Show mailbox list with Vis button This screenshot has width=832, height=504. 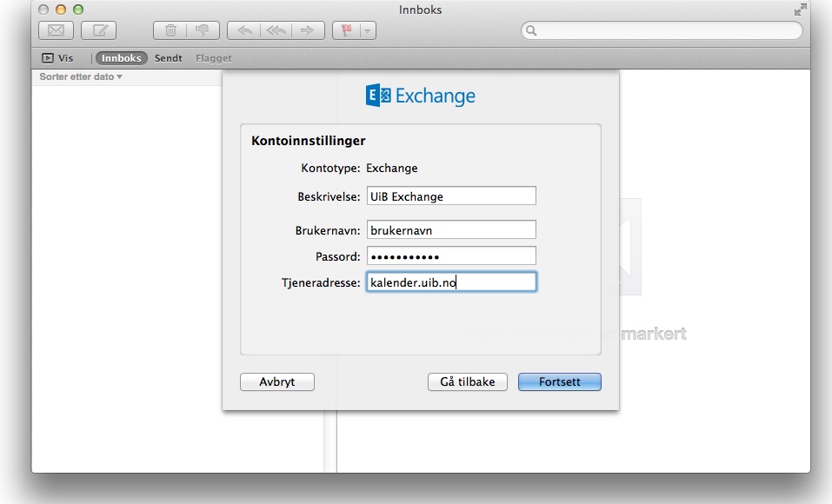[57, 58]
